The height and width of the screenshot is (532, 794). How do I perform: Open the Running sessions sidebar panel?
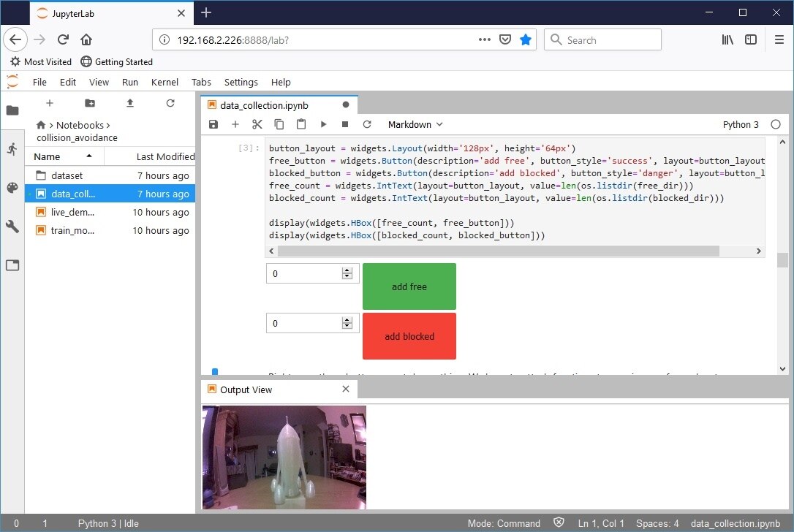(x=12, y=149)
